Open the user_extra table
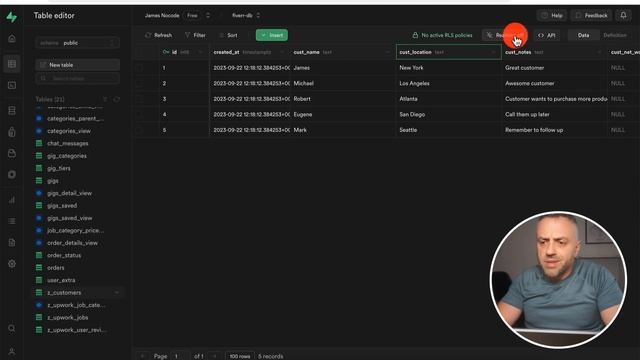The image size is (640, 360). coord(61,280)
